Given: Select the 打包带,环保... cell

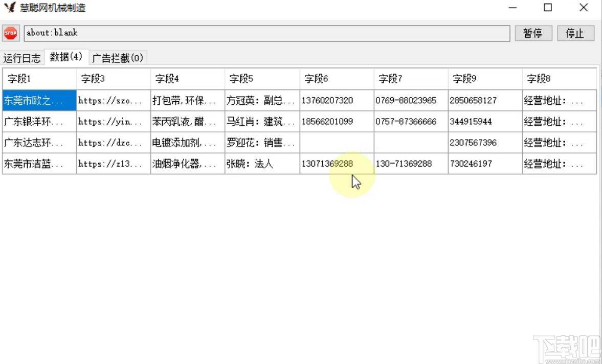Looking at the screenshot, I should (188, 101).
